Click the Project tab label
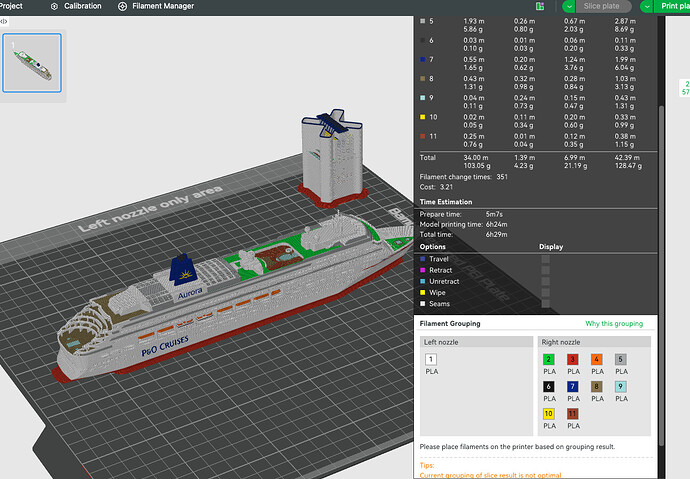690x479 pixels. point(11,6)
